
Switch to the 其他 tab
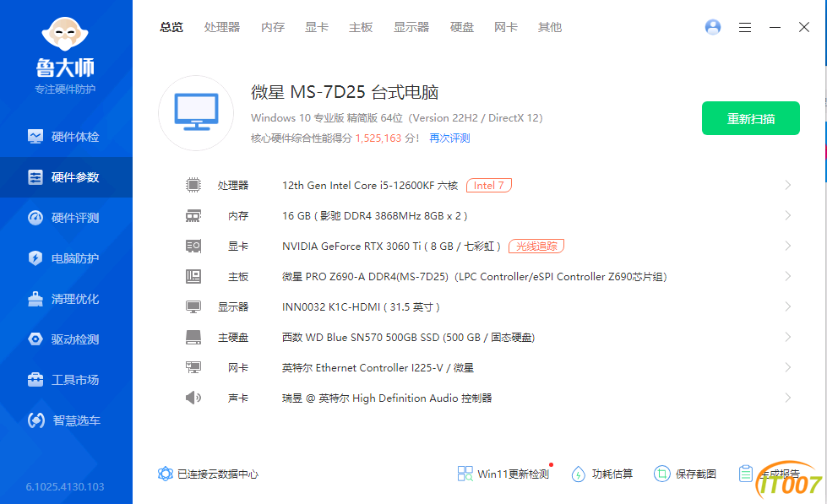pos(550,27)
